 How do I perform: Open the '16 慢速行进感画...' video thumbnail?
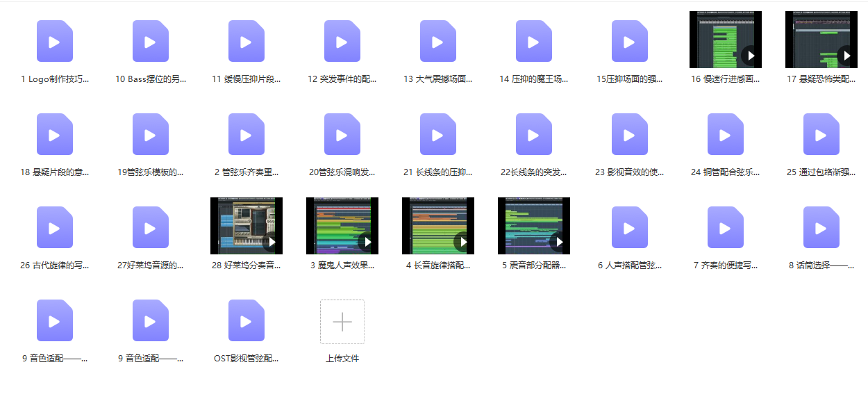pos(726,40)
